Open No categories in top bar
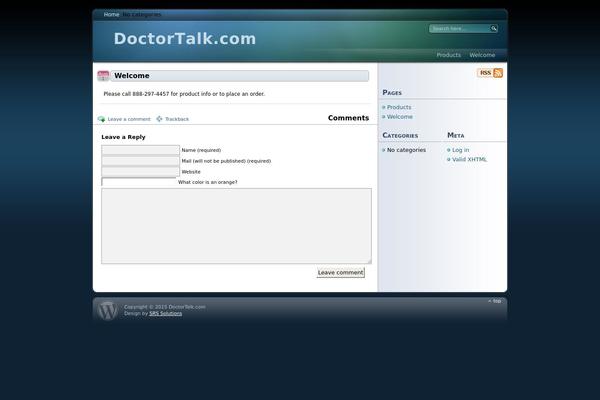Viewport: 600px width, 400px height. pos(142,15)
